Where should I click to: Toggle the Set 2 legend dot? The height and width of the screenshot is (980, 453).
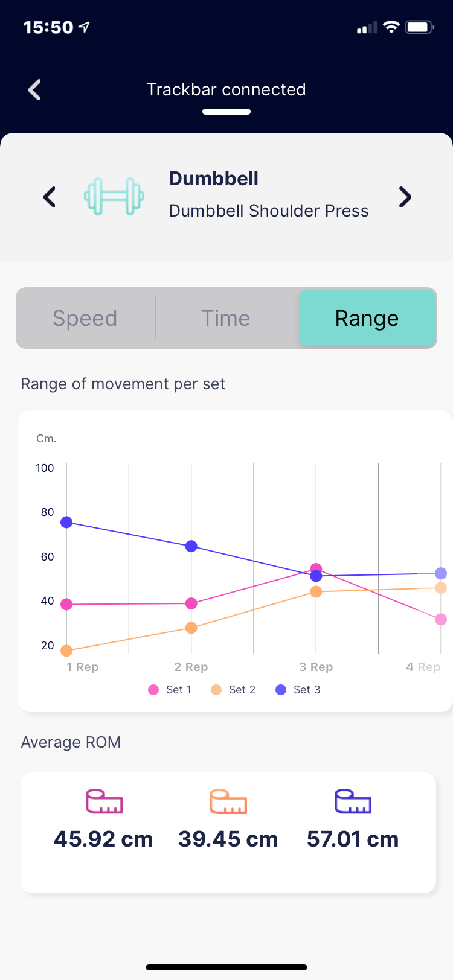tap(219, 689)
